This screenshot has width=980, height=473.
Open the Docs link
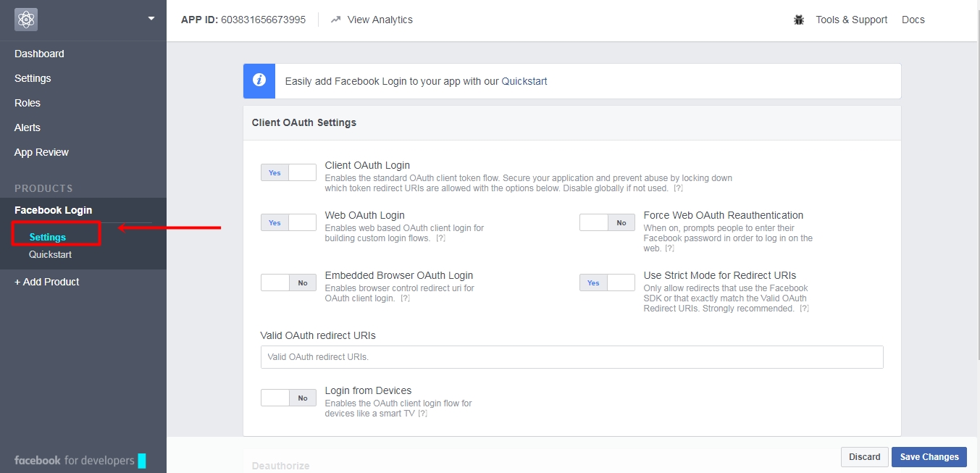tap(913, 20)
